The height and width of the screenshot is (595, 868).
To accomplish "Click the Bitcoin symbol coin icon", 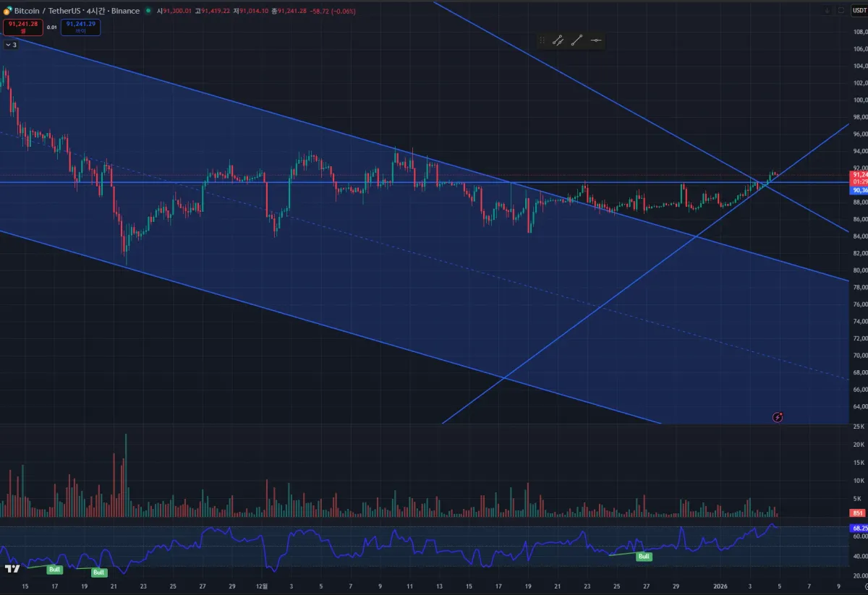I will (x=7, y=11).
